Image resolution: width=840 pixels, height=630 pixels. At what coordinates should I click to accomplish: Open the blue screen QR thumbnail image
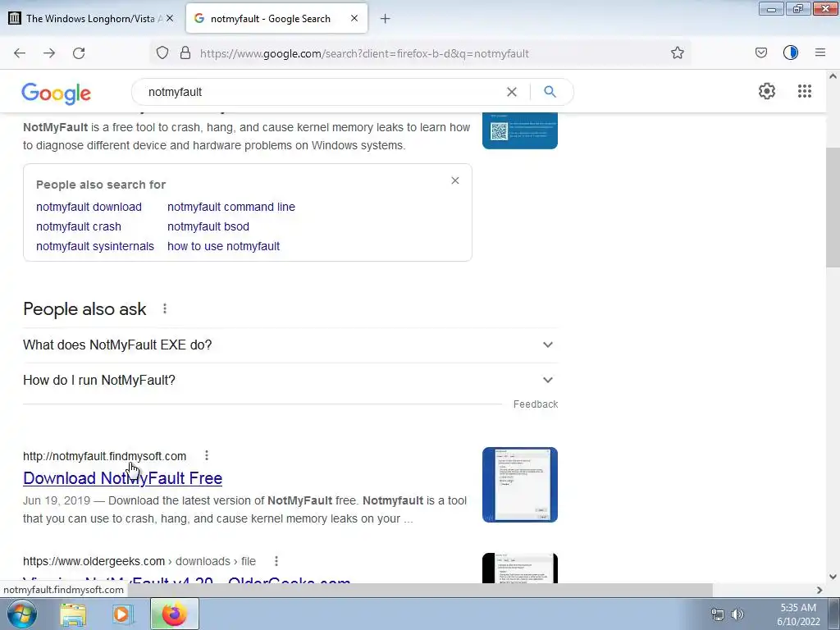[519, 130]
